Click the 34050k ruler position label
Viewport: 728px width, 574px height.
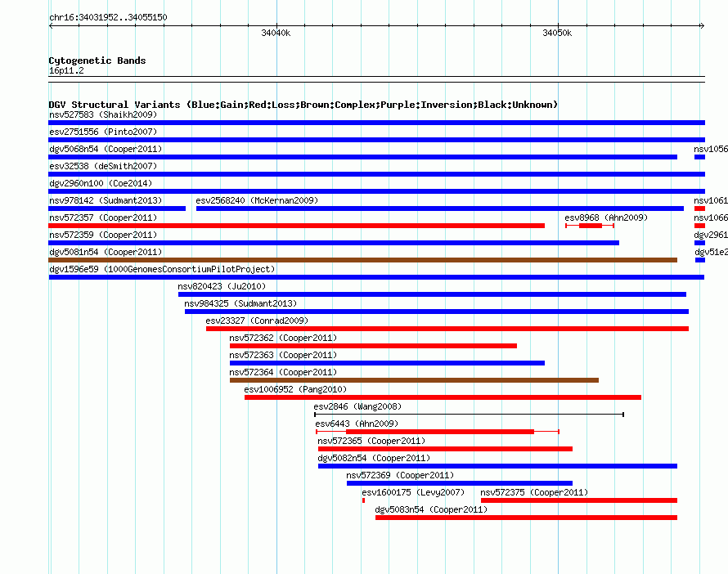tap(557, 33)
